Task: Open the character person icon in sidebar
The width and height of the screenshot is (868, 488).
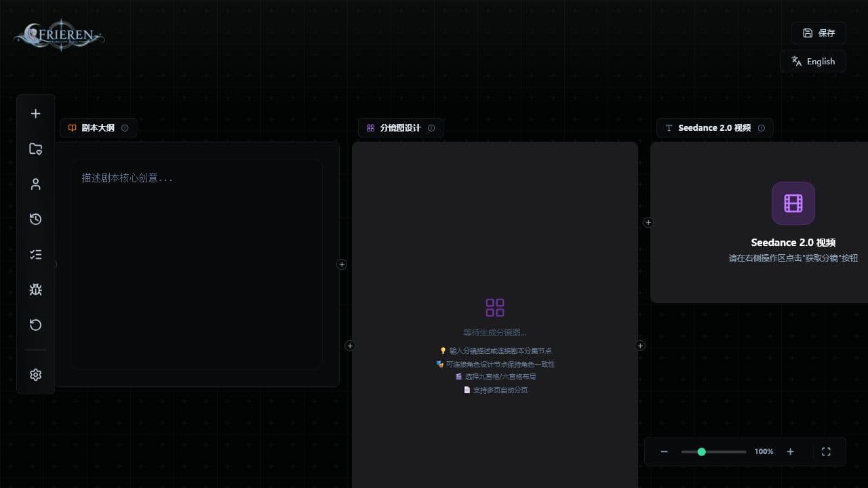Action: [36, 184]
